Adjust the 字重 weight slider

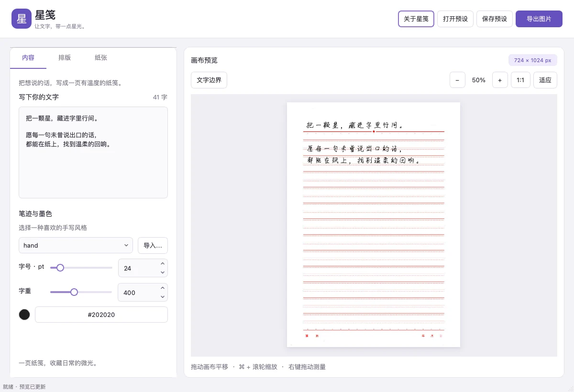point(81,292)
